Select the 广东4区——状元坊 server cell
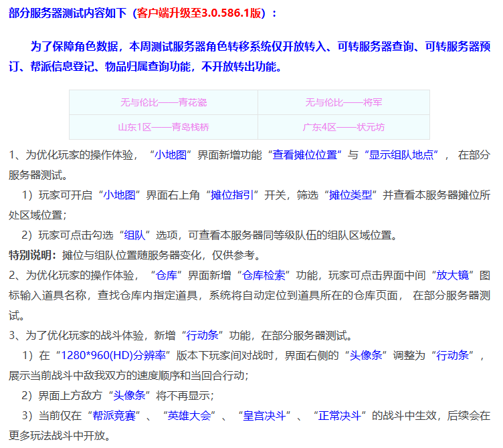503x448 pixels. (343, 127)
